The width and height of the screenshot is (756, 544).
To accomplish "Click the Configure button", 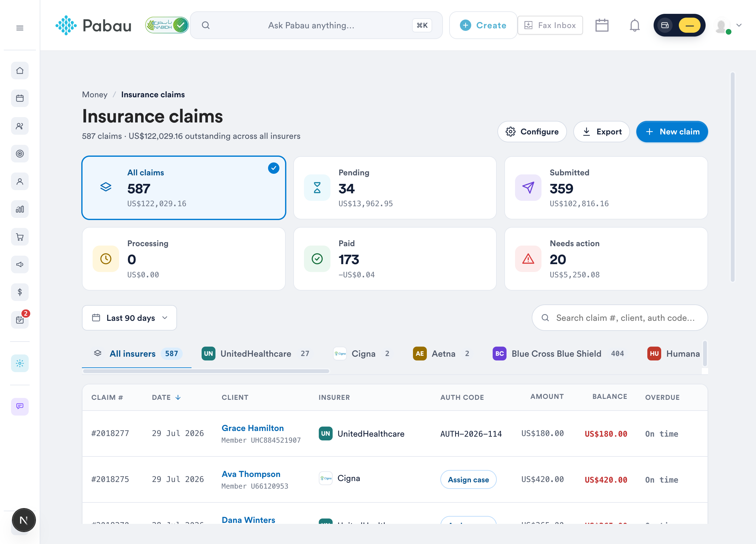I will [x=532, y=132].
